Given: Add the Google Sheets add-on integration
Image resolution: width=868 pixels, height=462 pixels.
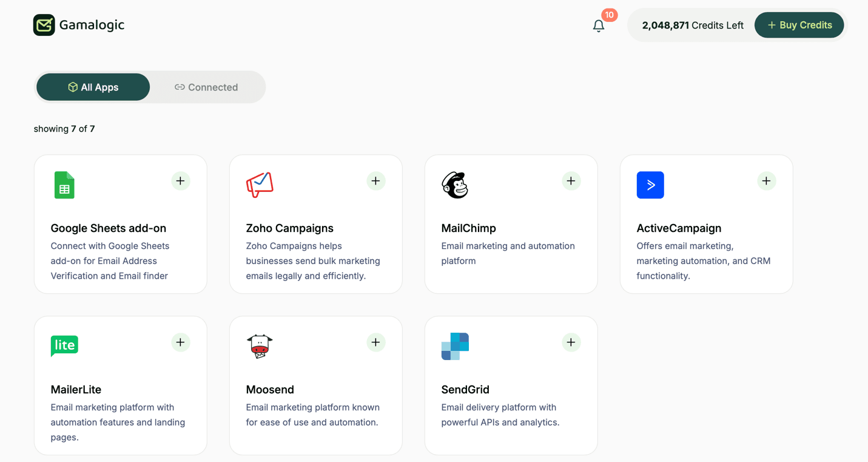Looking at the screenshot, I should 180,181.
